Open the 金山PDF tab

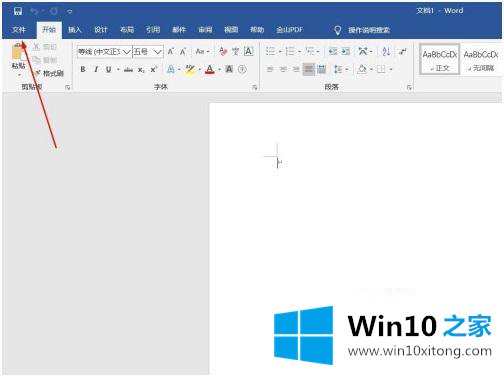pos(290,30)
